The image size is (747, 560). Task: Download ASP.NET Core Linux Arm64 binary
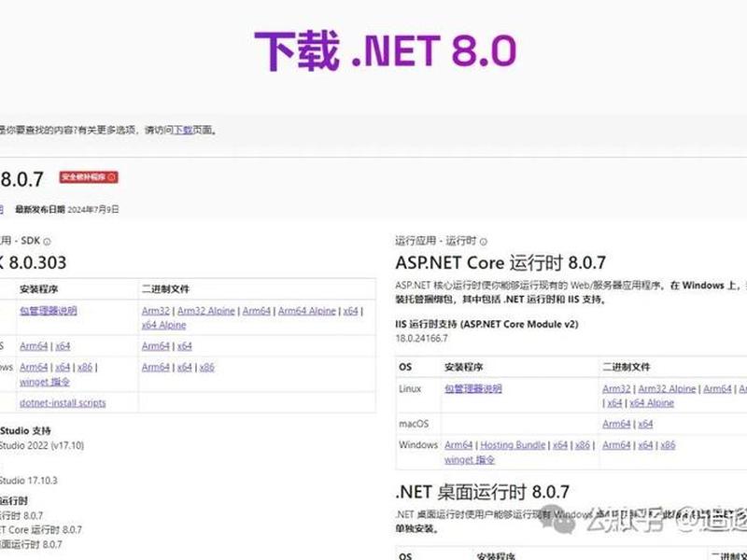[x=717, y=388]
